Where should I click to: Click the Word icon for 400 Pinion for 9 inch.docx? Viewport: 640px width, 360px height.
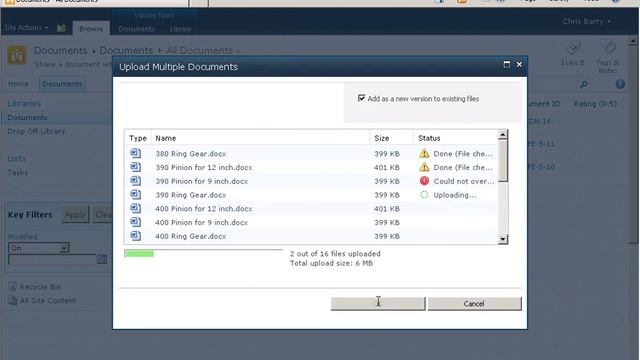click(136, 222)
